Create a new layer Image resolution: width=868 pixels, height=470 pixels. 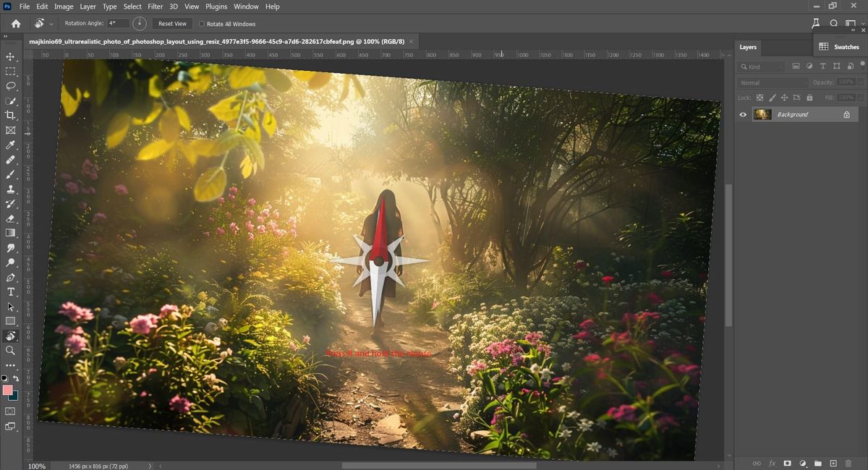pos(833,463)
